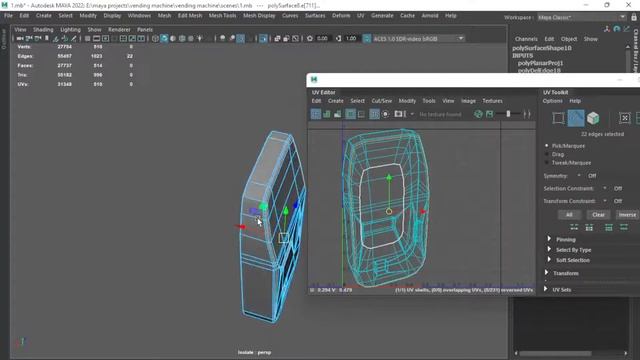This screenshot has height=360, width=640.
Task: Click polySurfaceShape10 in Channel Box
Action: tap(542, 48)
